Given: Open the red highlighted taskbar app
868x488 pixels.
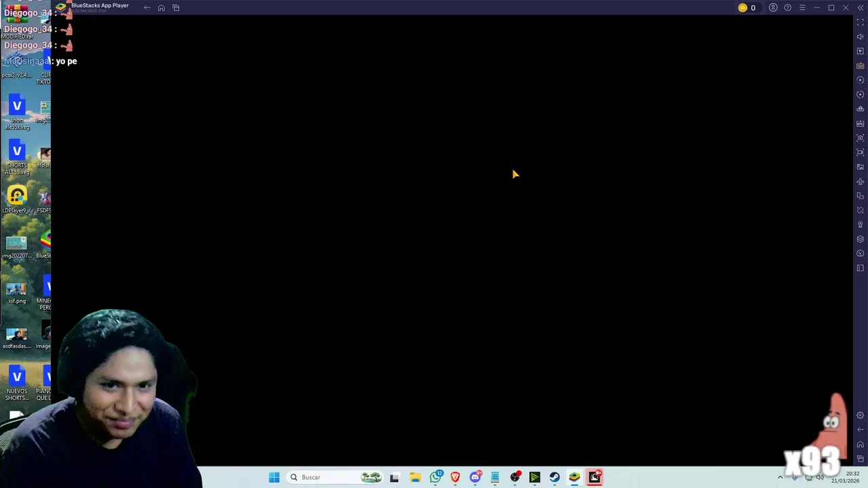Looking at the screenshot, I should point(595,477).
